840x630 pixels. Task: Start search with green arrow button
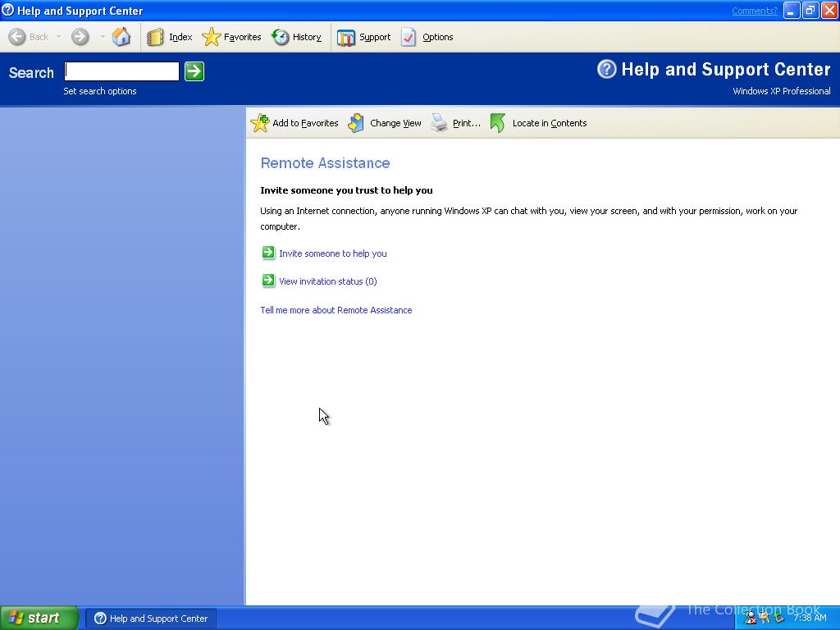pos(194,71)
